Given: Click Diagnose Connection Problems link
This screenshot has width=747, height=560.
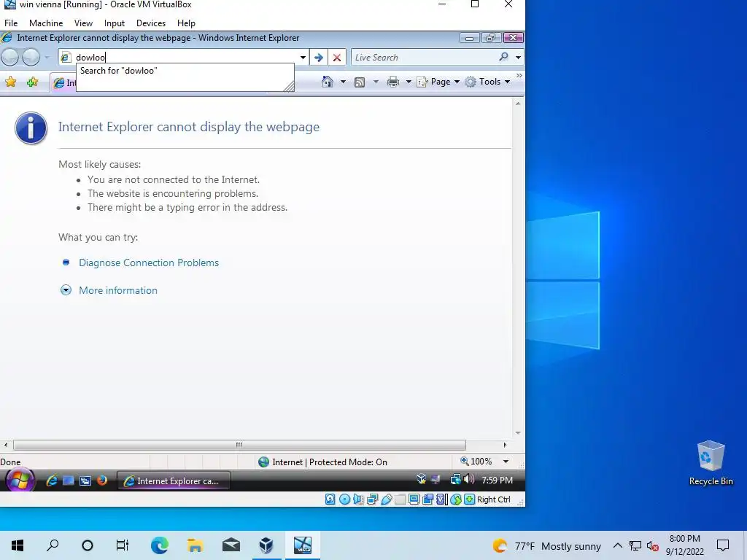Looking at the screenshot, I should (149, 262).
